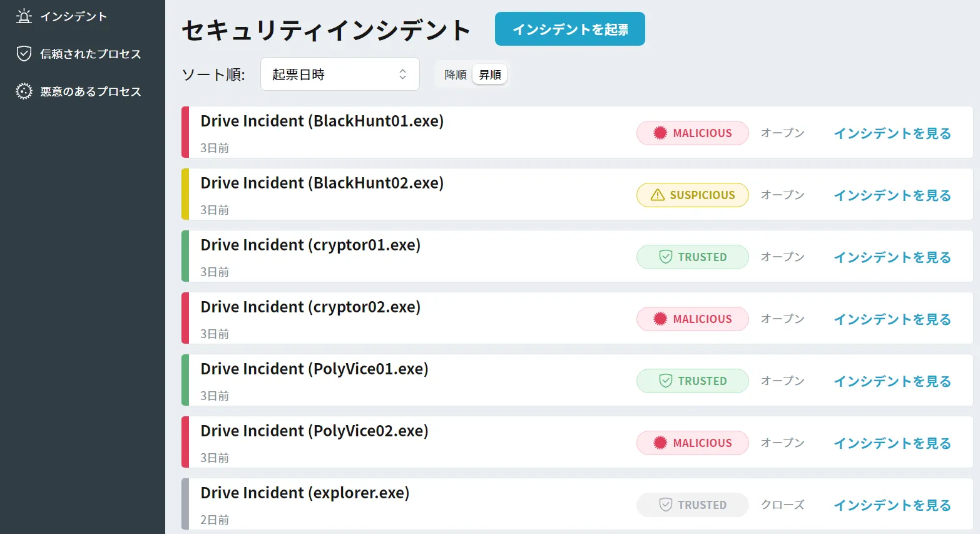The height and width of the screenshot is (534, 980).
Task: Click the TRUSTED shield icon on cryptor01.exe
Action: [666, 257]
